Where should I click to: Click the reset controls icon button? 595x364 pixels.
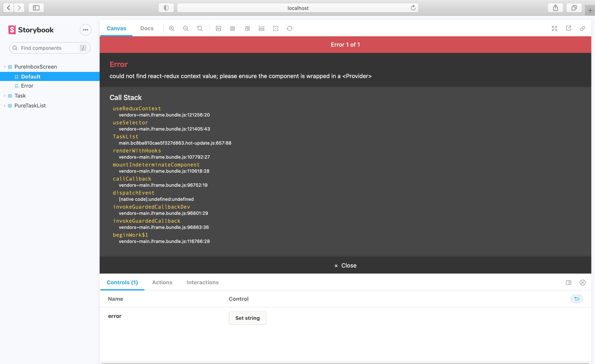point(577,299)
